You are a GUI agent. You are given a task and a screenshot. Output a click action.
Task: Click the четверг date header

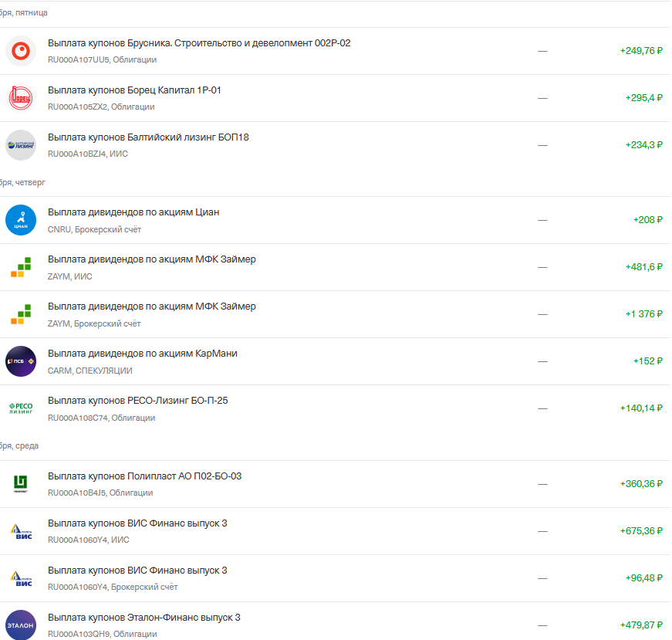coord(22,183)
